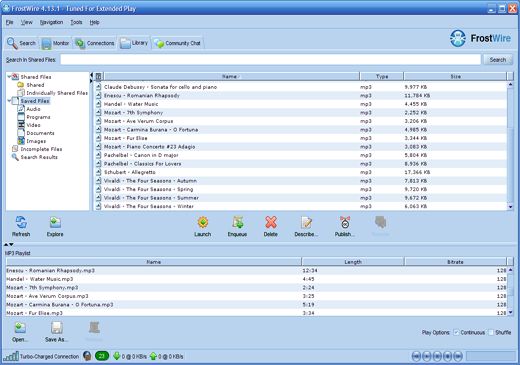
Task: Open the Tools menu
Action: click(x=76, y=22)
